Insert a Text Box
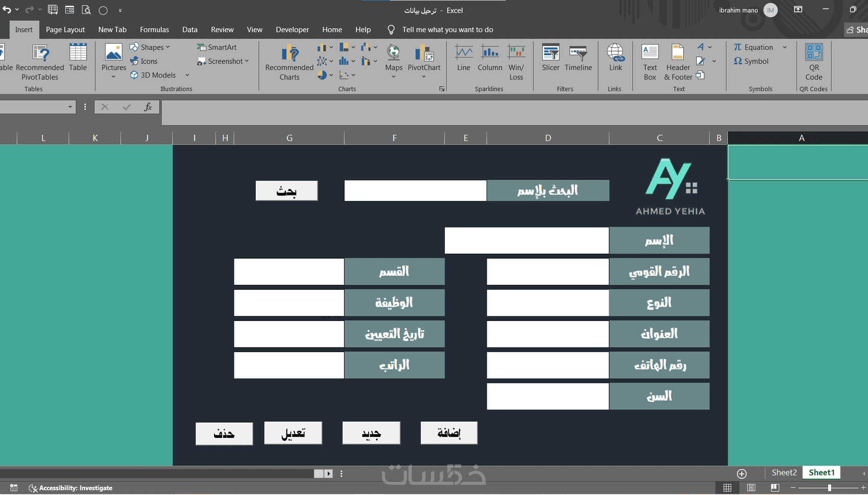 tap(650, 62)
